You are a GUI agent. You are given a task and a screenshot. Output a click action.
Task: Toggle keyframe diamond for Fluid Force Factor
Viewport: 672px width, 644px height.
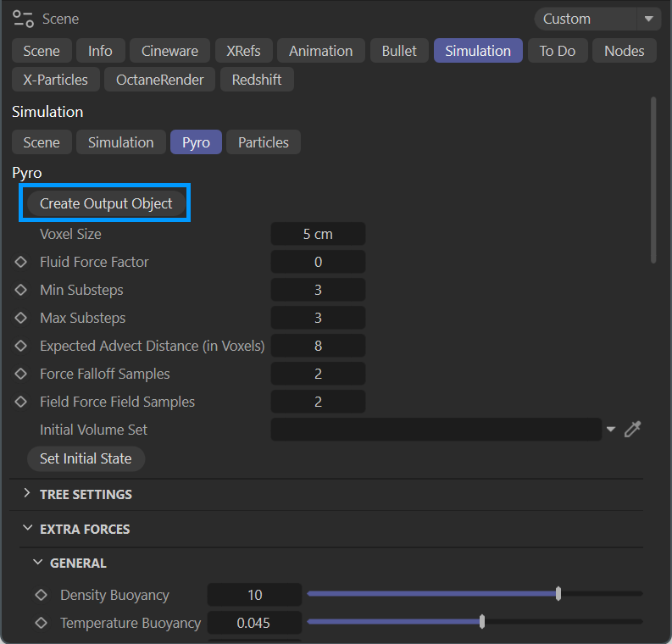pos(21,262)
